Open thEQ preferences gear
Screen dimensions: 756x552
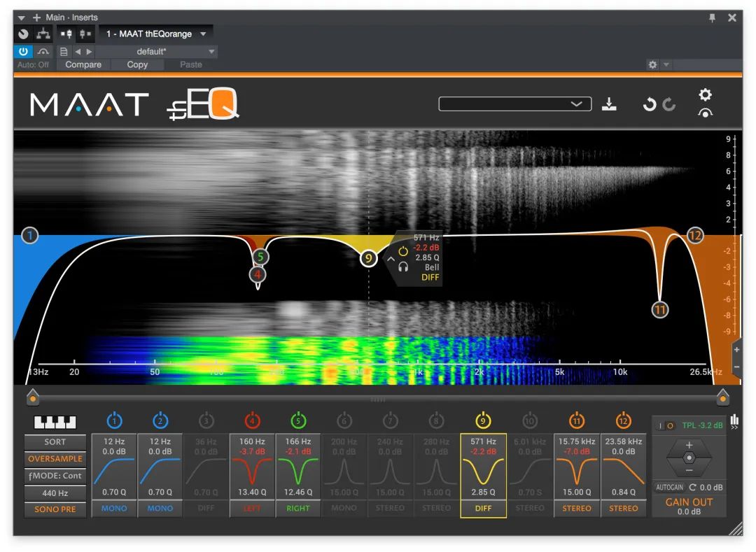[705, 94]
